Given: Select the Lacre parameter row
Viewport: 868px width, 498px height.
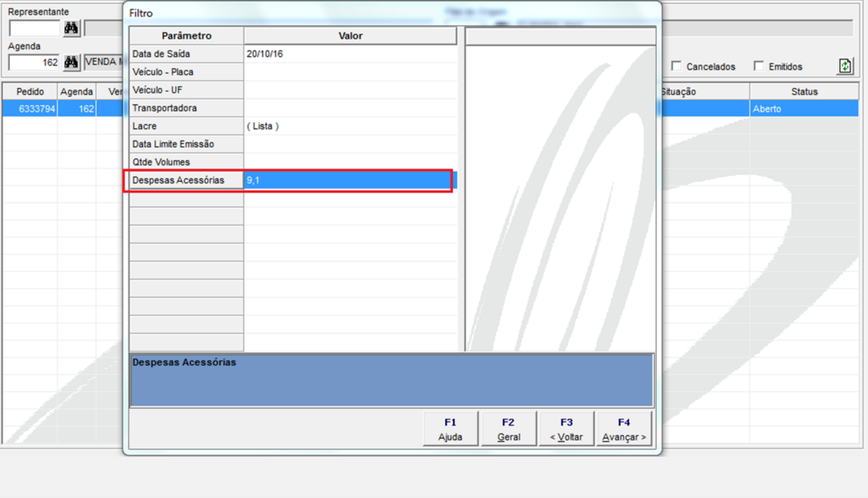Looking at the screenshot, I should click(x=186, y=126).
